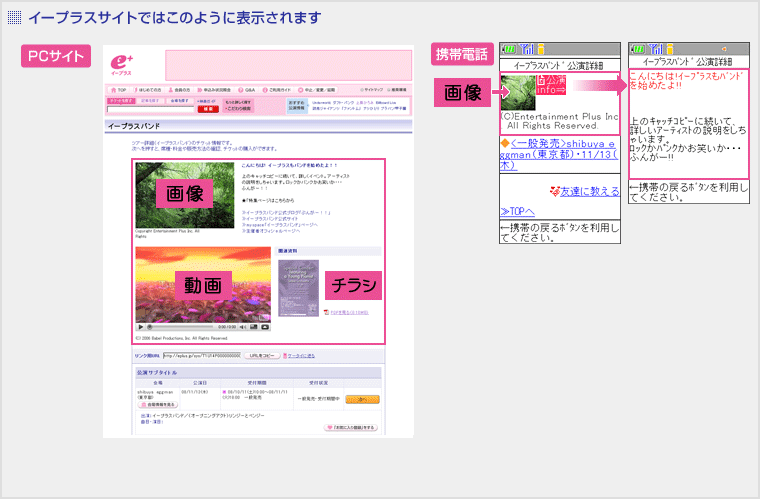This screenshot has height=499, width=760.
Task: Open the TOP nav item with house icon
Action: coord(119,90)
